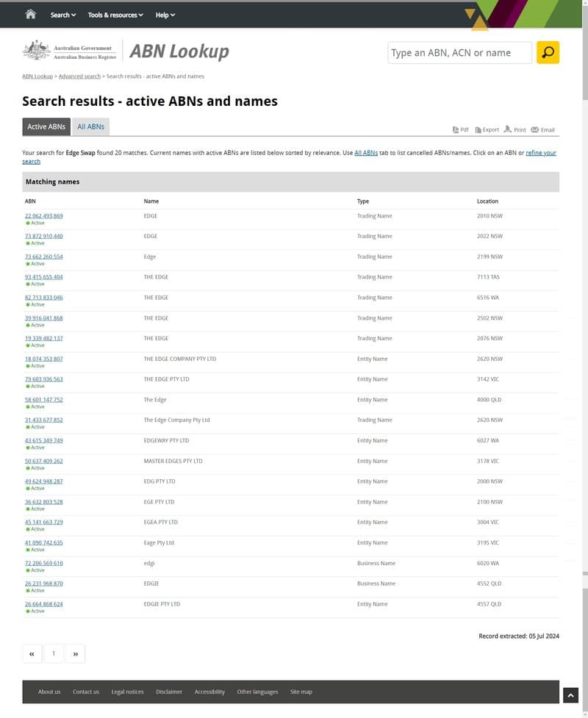This screenshot has height=718, width=588.
Task: Open ABN Lookup breadcrumb link
Action: (37, 76)
